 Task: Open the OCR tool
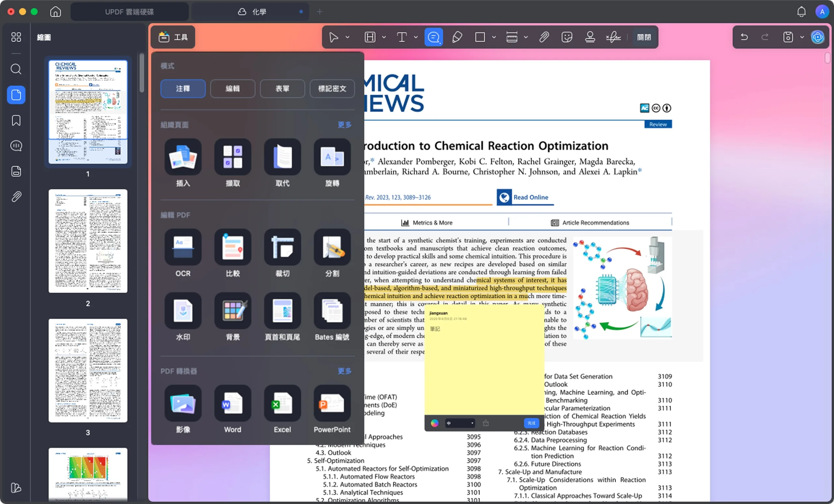pos(183,247)
